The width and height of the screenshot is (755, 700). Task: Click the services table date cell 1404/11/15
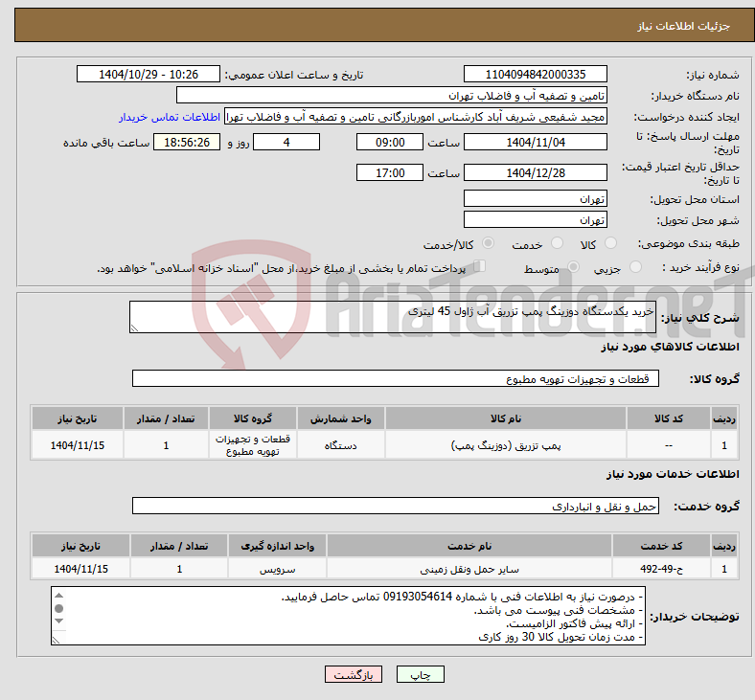80,569
